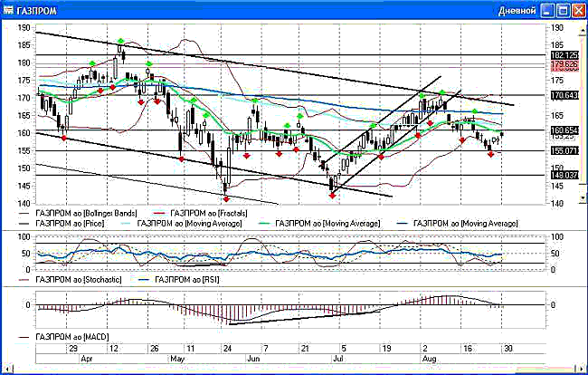Click the 179.626 price level label
588x375 pixels.
point(564,64)
